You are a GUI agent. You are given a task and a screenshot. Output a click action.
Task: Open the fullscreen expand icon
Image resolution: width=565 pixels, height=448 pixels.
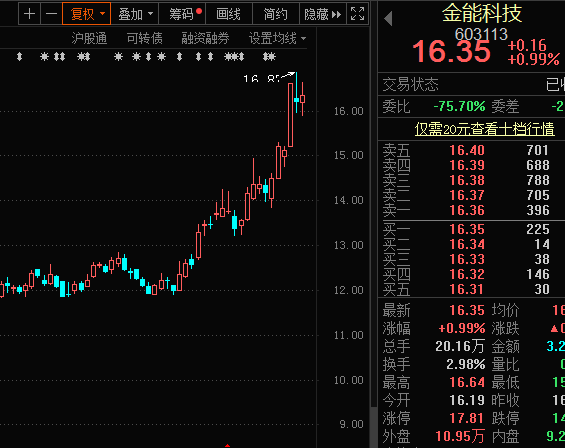tap(357, 14)
